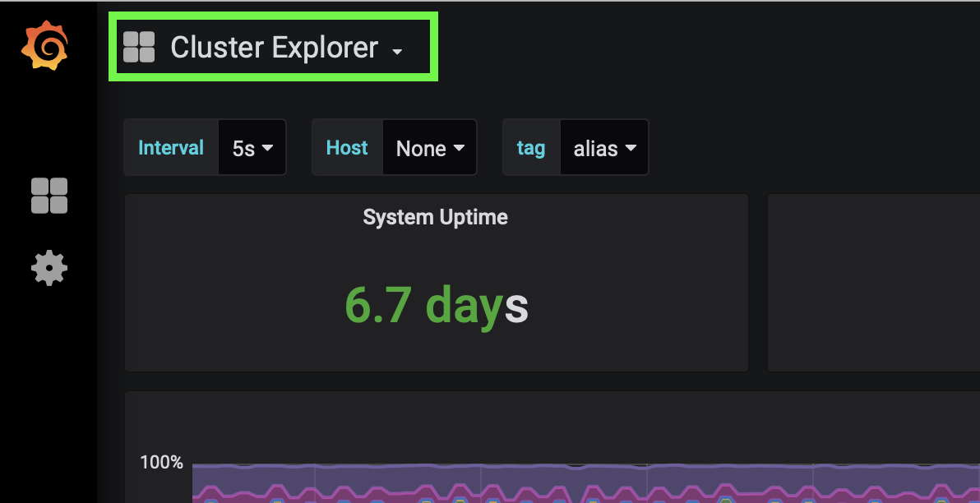Select the empty panel beside System Uptime

coord(873,283)
